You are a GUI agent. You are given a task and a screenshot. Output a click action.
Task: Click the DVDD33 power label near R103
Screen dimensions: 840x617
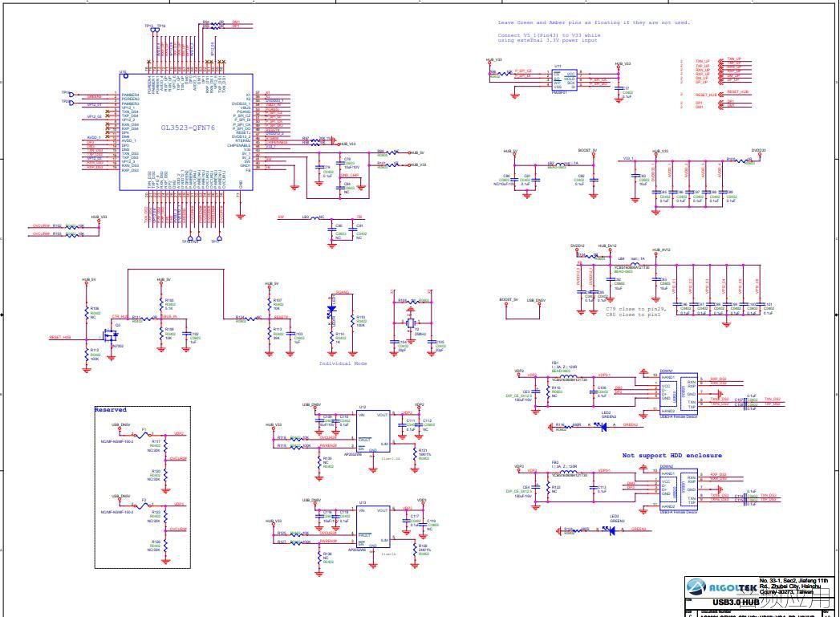tap(758, 151)
